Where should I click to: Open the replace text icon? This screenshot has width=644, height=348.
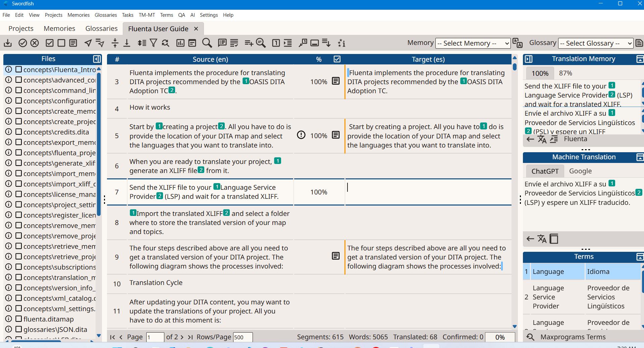165,43
